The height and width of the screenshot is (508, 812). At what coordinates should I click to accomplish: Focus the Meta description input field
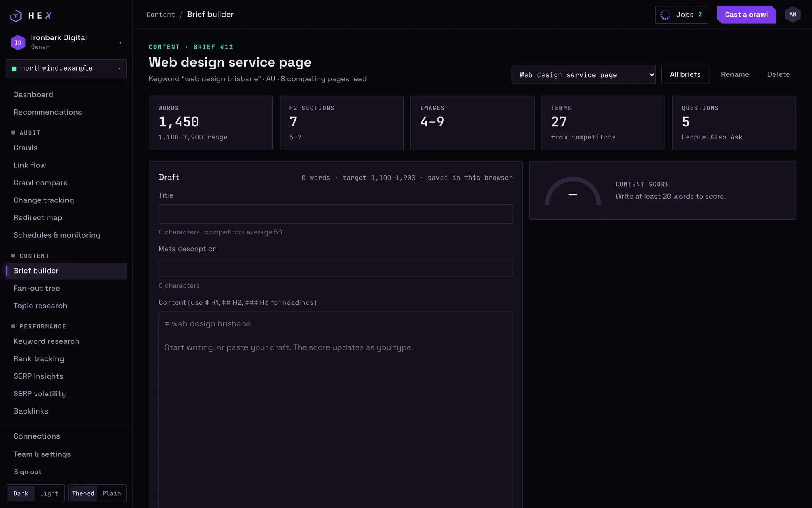coord(336,267)
